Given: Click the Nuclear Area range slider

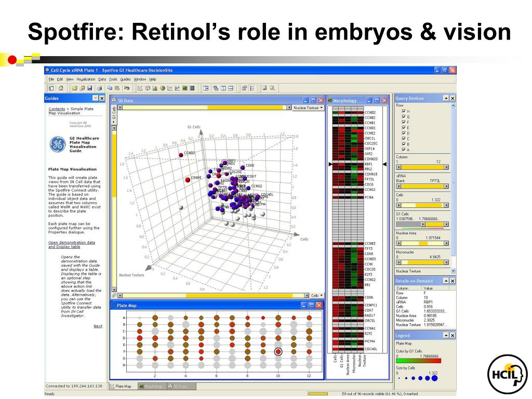Looking at the screenshot, I should tap(422, 243).
